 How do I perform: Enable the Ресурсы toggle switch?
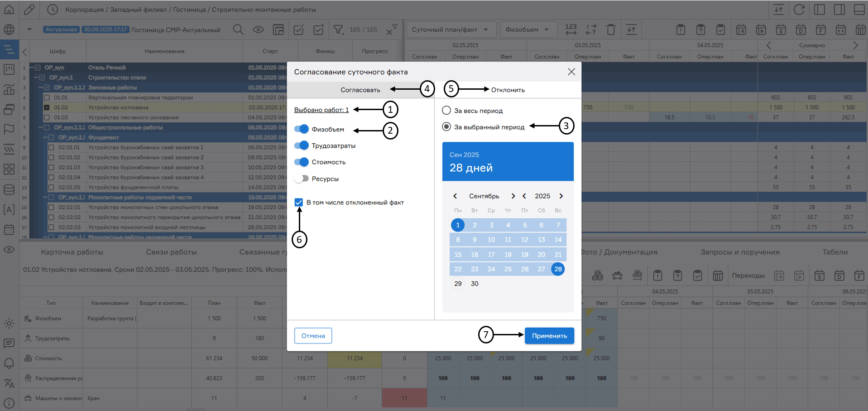click(x=301, y=179)
